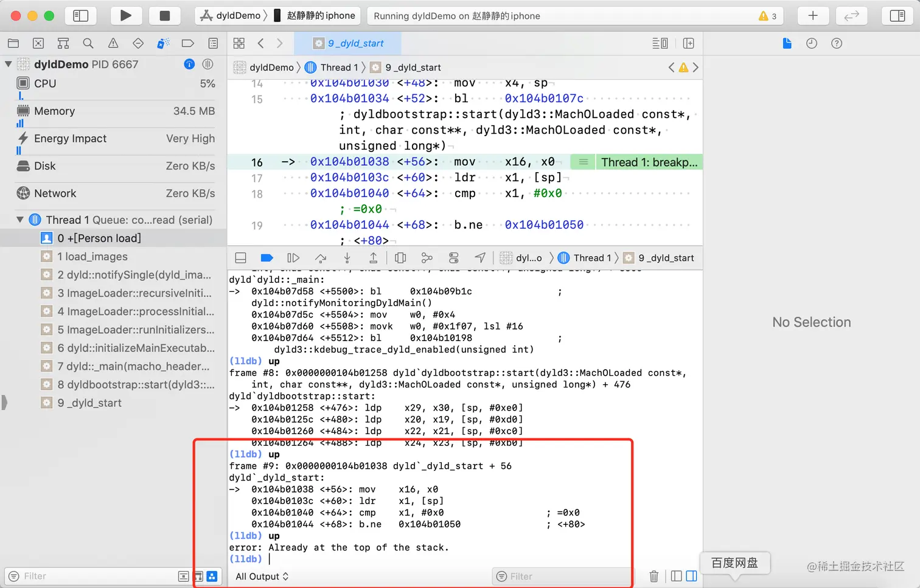Screen dimensions: 920x588
Task: Toggle the navigator sidebar visibility
Action: [81, 16]
